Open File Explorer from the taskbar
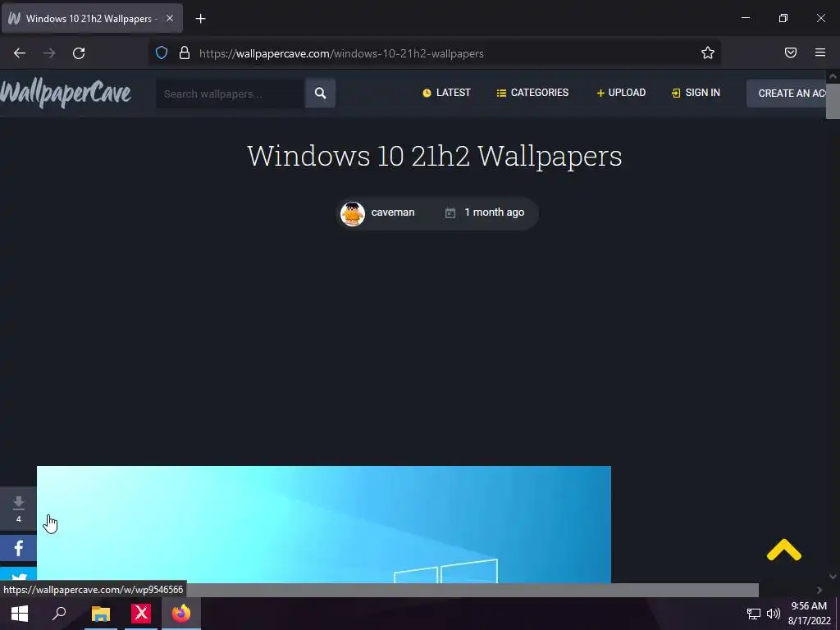The width and height of the screenshot is (840, 630). pos(101,614)
